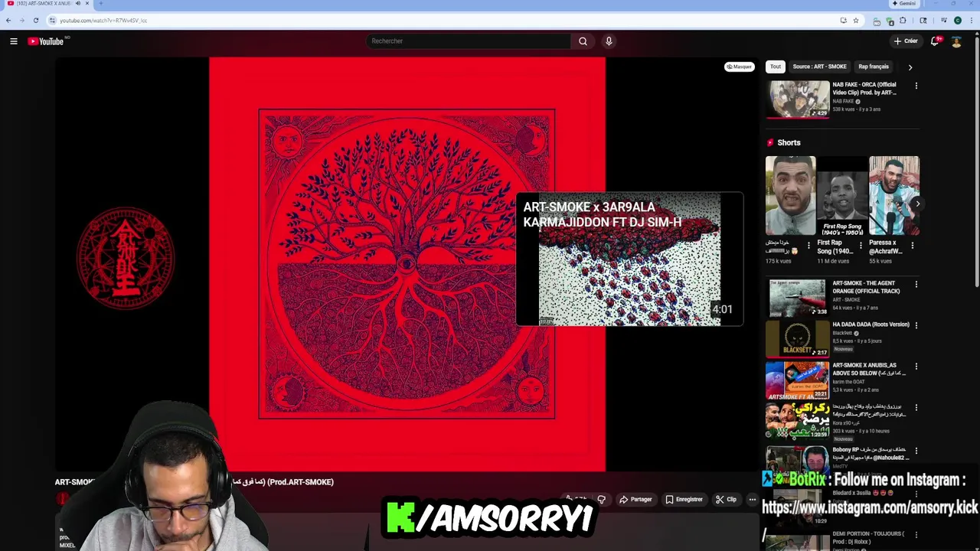
Task: Share the video with Partager
Action: (x=635, y=500)
